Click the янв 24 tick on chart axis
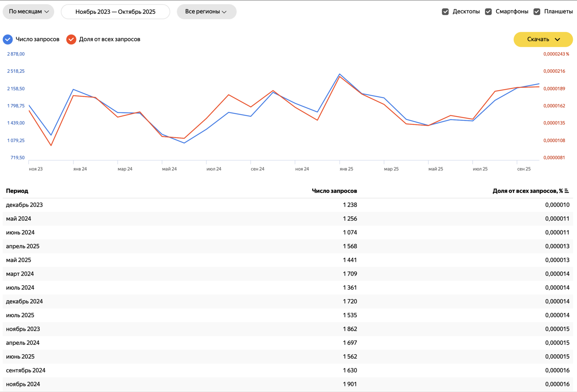The width and height of the screenshot is (577, 392). (80, 169)
